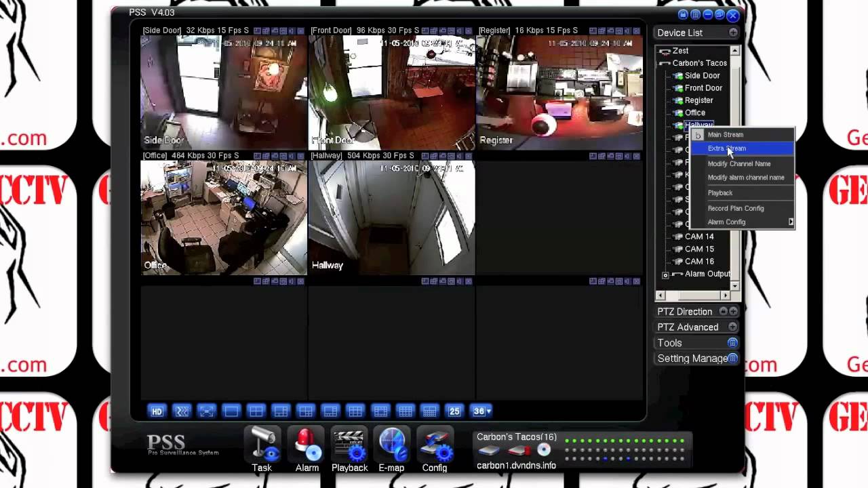This screenshot has width=868, height=488.
Task: Select Side Door camera in device tree
Action: point(702,76)
